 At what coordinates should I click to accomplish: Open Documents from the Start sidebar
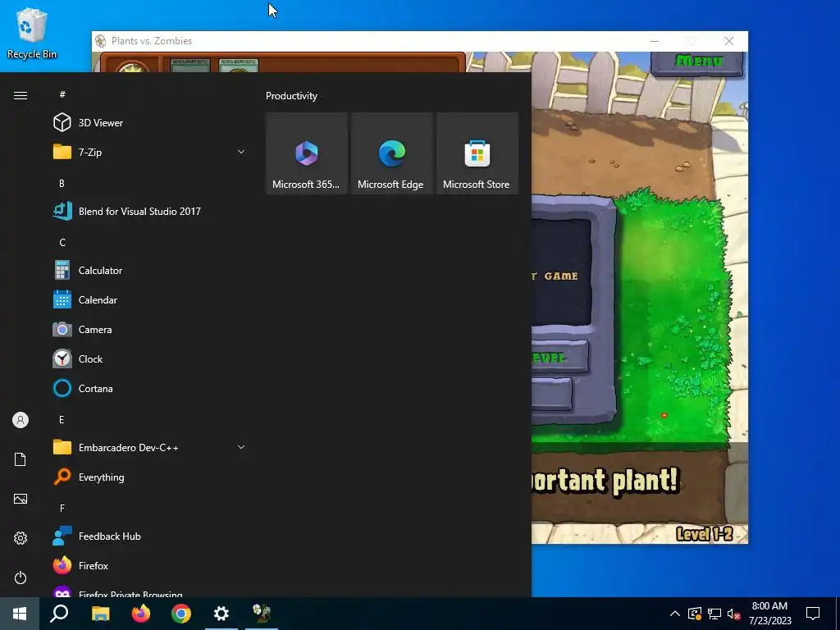point(21,459)
